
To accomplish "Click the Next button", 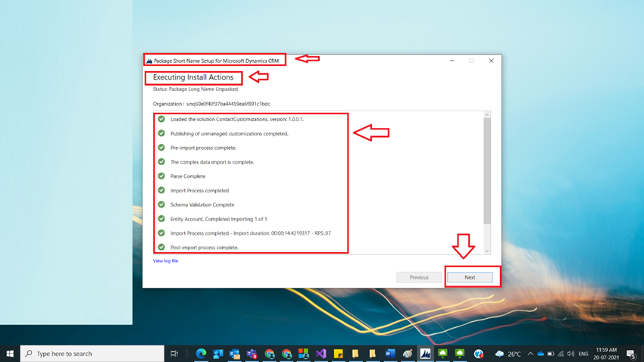I will 470,277.
